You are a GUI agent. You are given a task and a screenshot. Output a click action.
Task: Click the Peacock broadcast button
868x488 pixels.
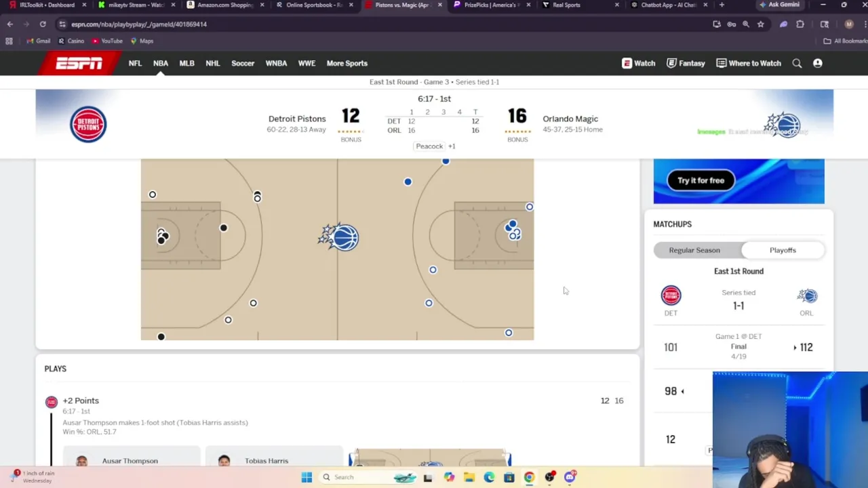click(x=429, y=146)
